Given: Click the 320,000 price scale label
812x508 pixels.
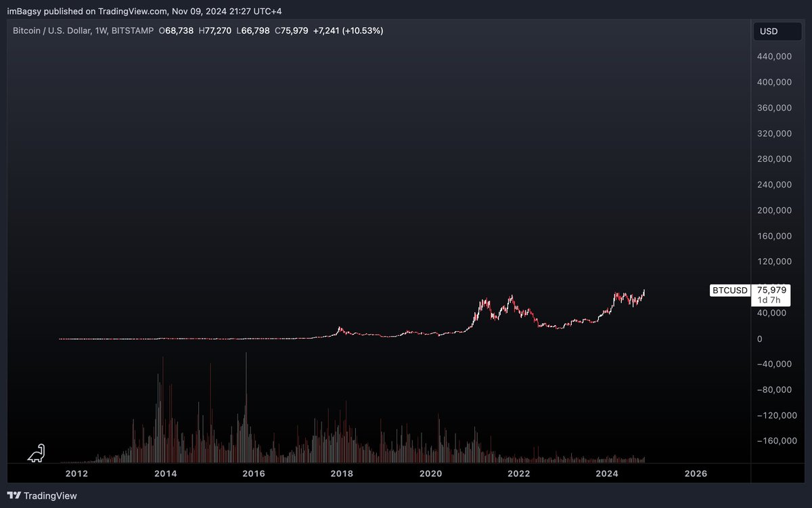Looking at the screenshot, I should pos(775,133).
